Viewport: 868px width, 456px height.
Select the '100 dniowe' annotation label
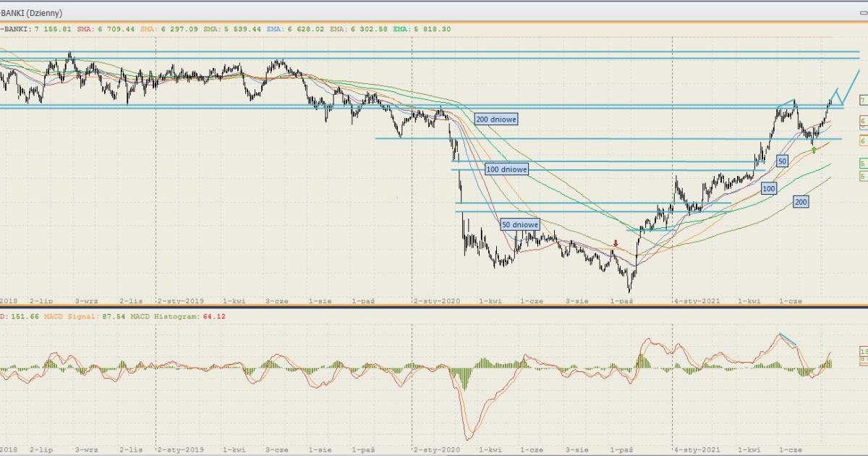[x=506, y=169]
